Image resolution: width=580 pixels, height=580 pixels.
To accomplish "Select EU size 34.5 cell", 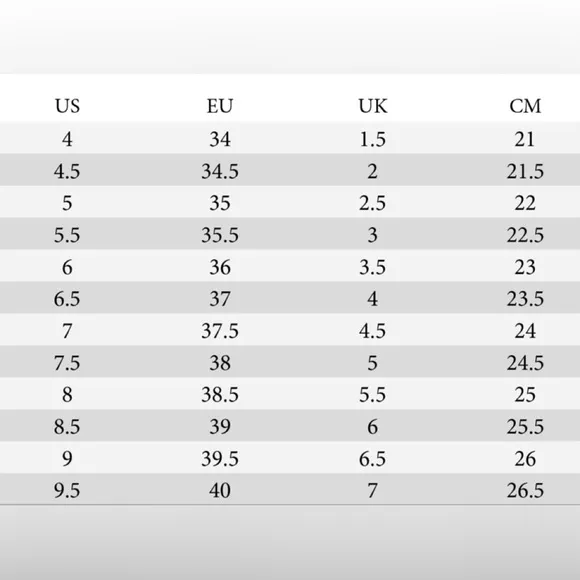I will 220,171.
